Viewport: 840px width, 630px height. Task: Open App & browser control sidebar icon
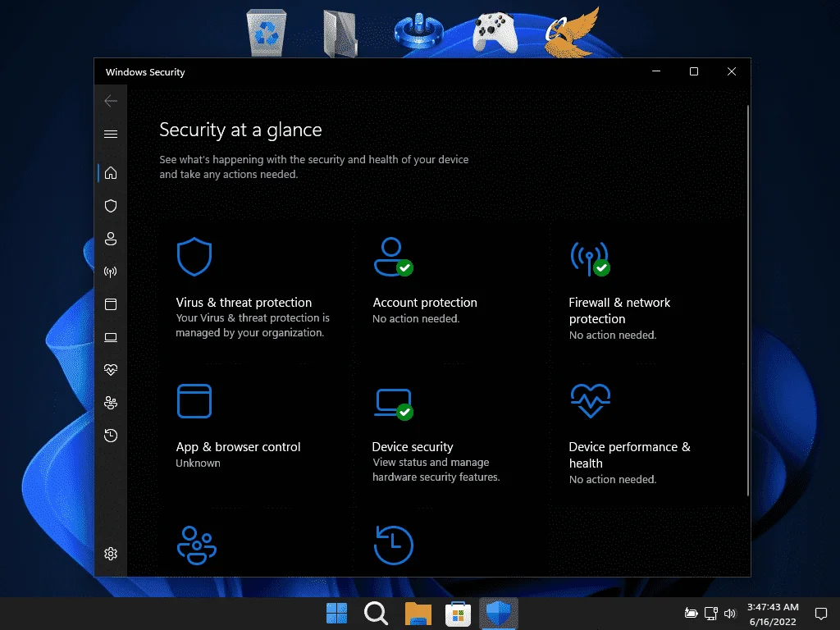point(111,304)
